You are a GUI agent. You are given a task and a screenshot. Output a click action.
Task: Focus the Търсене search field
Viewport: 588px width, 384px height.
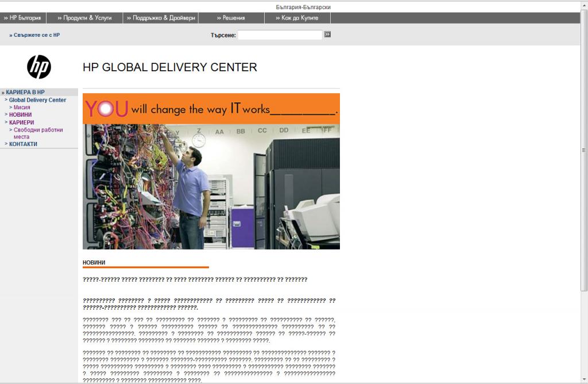(x=280, y=35)
